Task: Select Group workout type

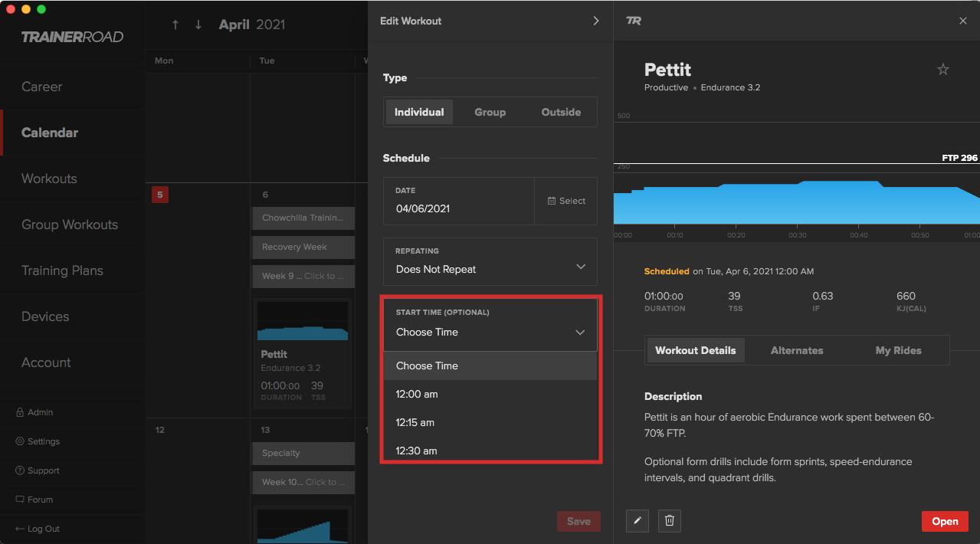Action: pos(490,112)
